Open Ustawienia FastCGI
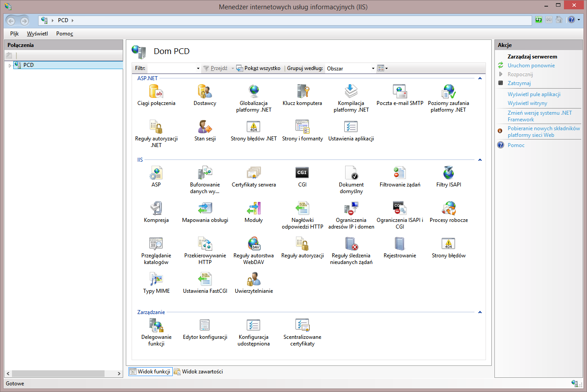Screen dimensions: 587x392 pos(205,283)
